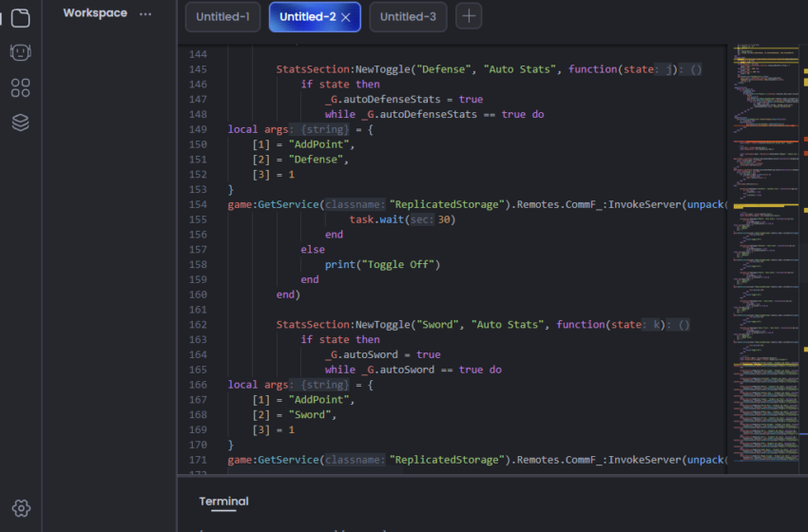Image resolution: width=808 pixels, height=532 pixels.
Task: Click the Workspace panel title
Action: pos(95,13)
